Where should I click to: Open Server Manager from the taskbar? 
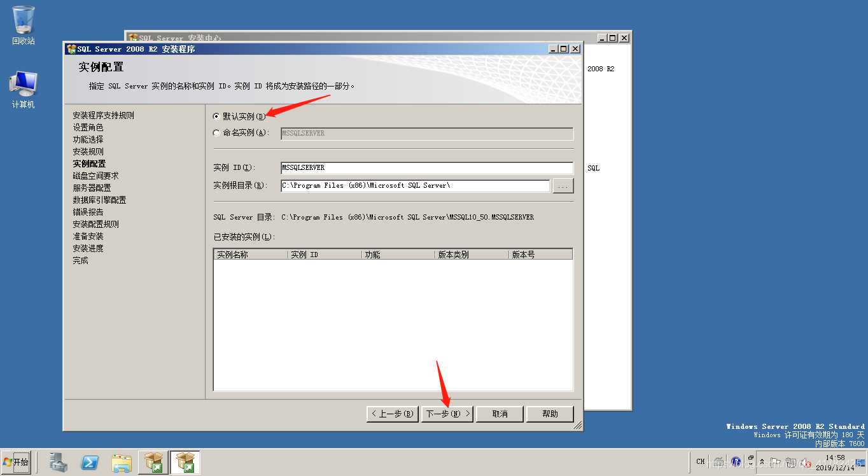click(x=59, y=463)
